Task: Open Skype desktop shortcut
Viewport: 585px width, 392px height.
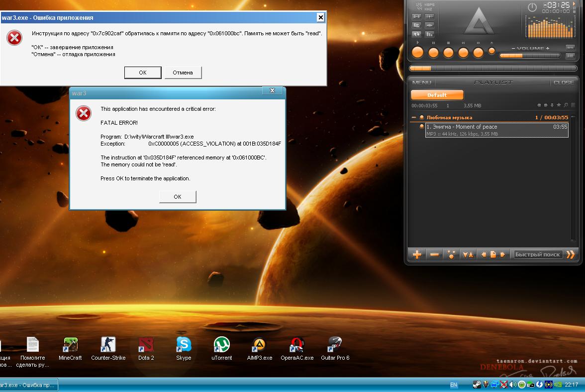Action: (184, 349)
